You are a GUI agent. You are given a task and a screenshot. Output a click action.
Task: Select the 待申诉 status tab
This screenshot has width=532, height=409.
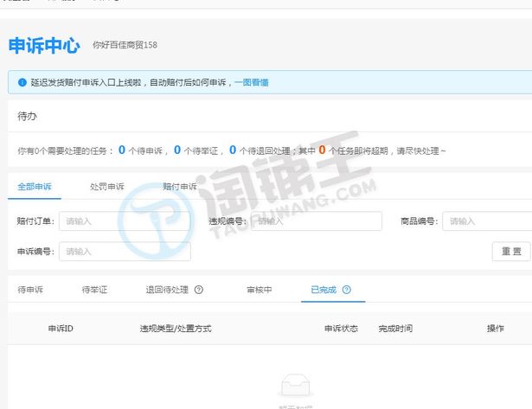(x=30, y=290)
